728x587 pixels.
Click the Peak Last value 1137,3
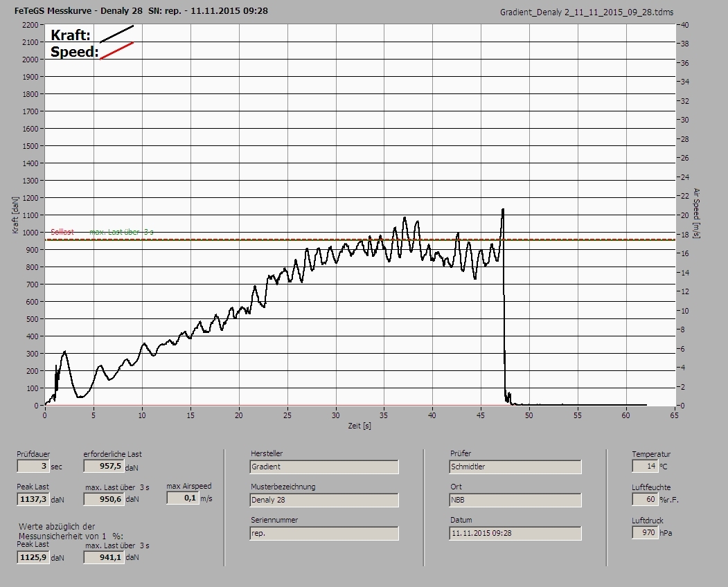point(33,499)
